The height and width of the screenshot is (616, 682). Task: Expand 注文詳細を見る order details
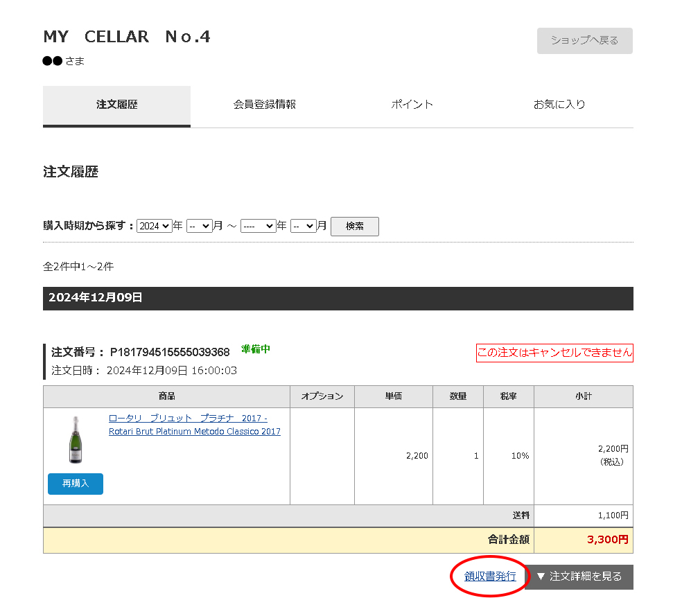[x=579, y=577]
